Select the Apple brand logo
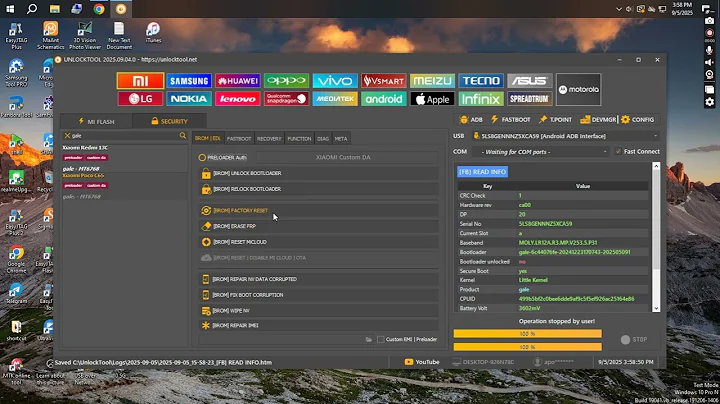The image size is (720, 404). [x=432, y=99]
